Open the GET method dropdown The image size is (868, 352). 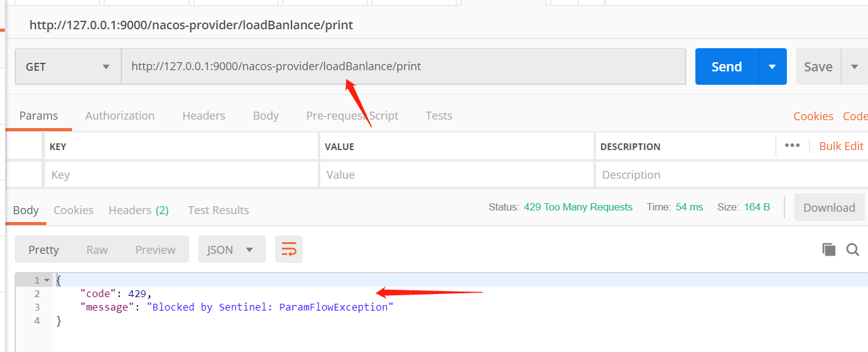click(68, 66)
